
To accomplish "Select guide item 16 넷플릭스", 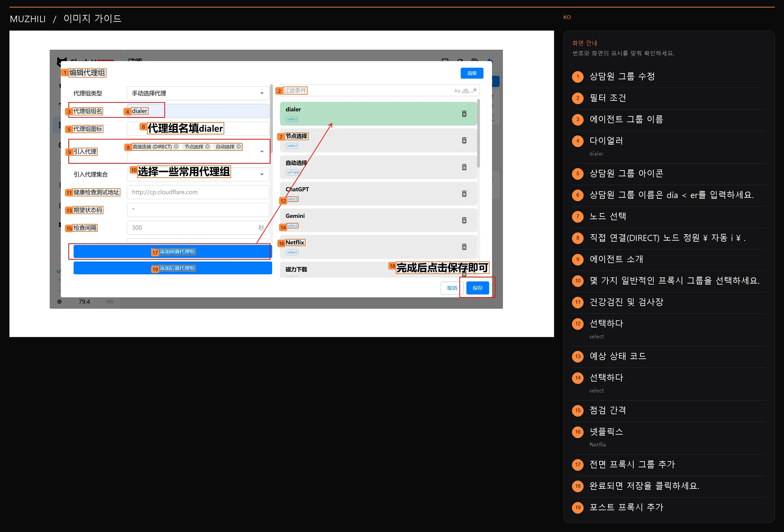I will click(x=669, y=438).
